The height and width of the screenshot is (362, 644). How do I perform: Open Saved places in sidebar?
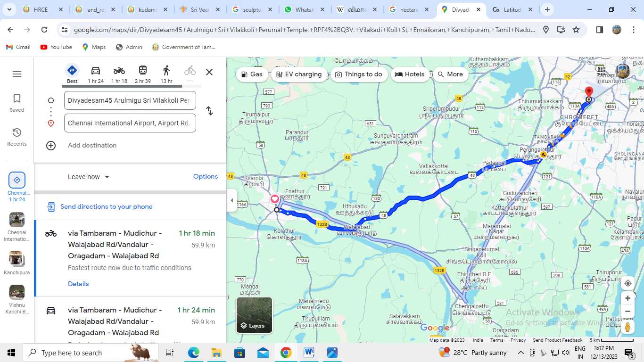17,103
